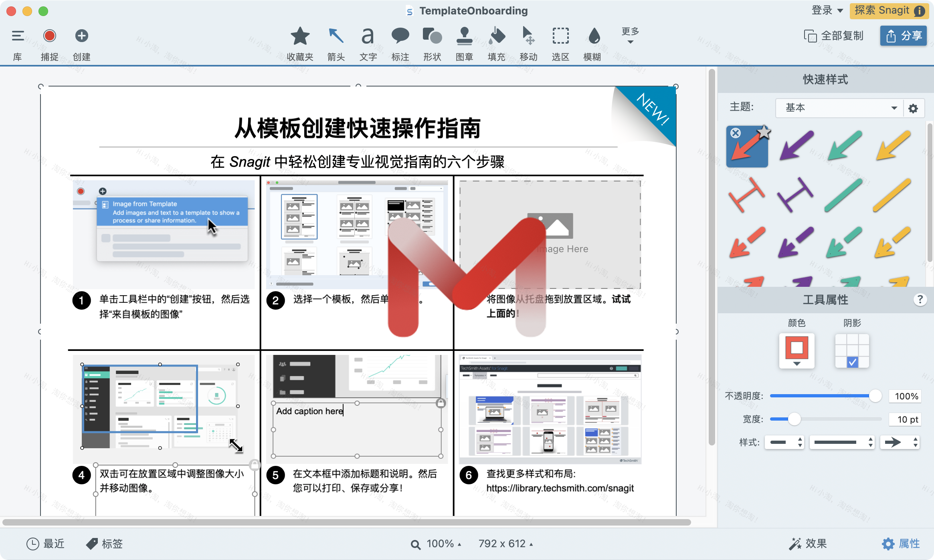Open the 792 x 612 canvas size control
934x560 pixels.
pos(504,543)
